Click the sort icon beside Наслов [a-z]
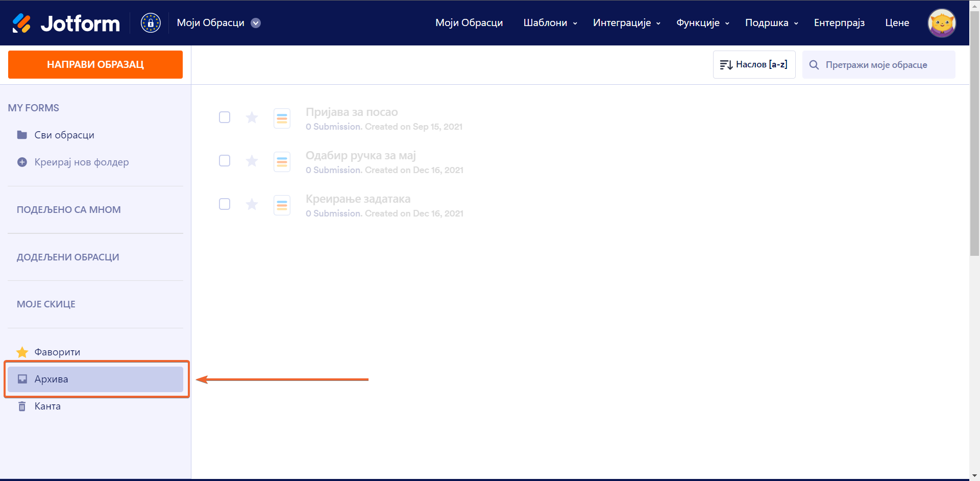The image size is (980, 481). click(726, 65)
